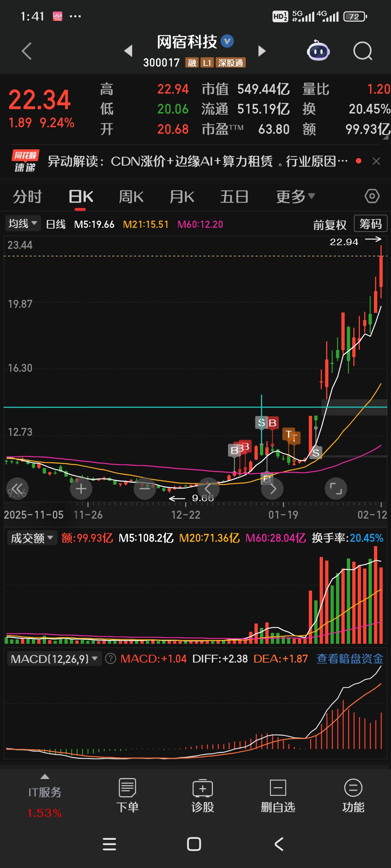Move chart left with round chevron button
Image resolution: width=391 pixels, height=868 pixels.
coord(208,489)
